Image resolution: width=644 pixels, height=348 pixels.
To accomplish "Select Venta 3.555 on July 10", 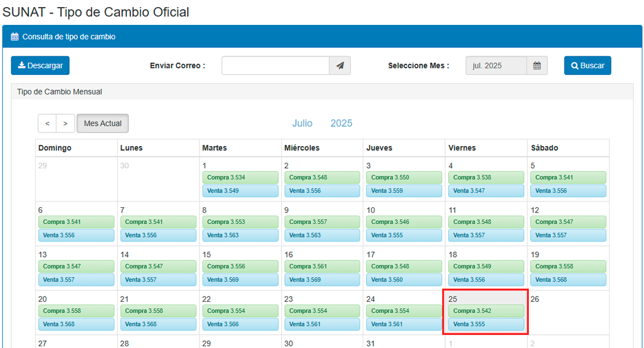I will [404, 235].
